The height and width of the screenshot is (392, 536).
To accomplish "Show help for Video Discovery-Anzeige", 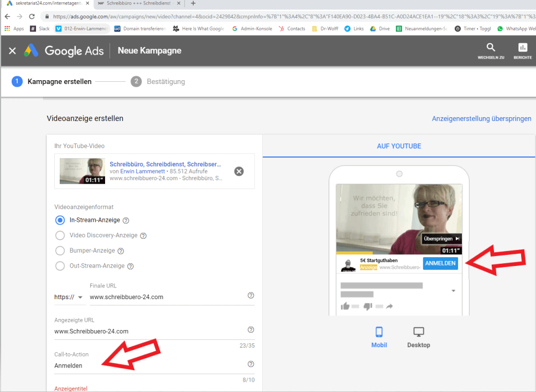I will click(143, 236).
